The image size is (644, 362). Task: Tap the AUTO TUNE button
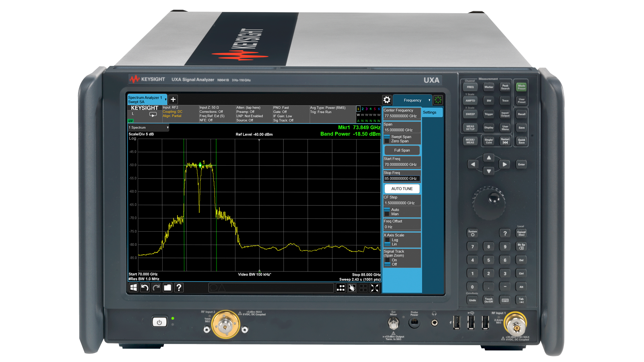pyautogui.click(x=402, y=189)
